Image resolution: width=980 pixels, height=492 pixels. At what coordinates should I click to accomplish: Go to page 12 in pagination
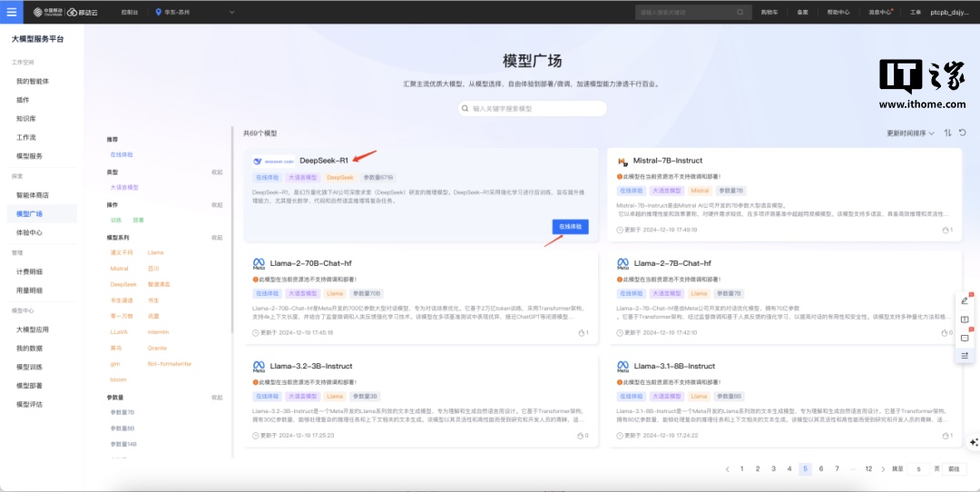[868, 469]
